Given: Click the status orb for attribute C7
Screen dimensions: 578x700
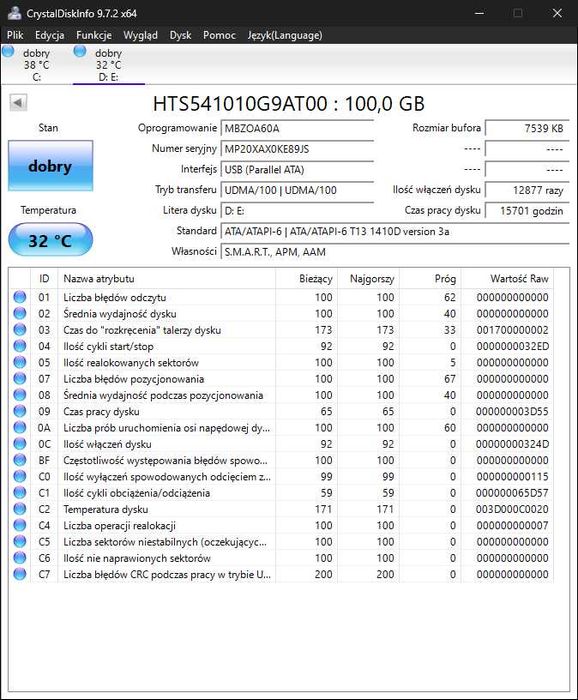Looking at the screenshot, I should [x=20, y=574].
